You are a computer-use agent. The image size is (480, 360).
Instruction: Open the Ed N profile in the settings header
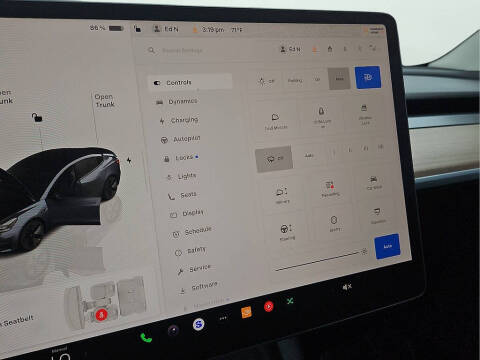point(291,49)
